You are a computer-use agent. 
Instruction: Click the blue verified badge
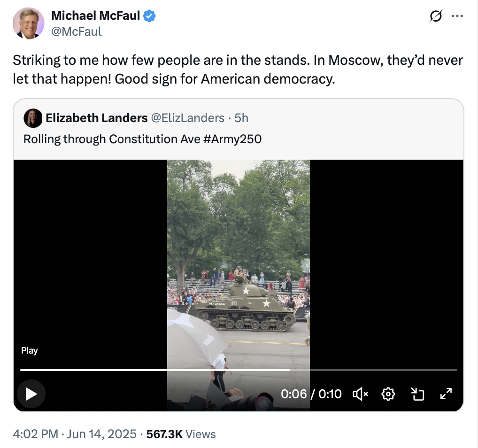click(x=150, y=16)
